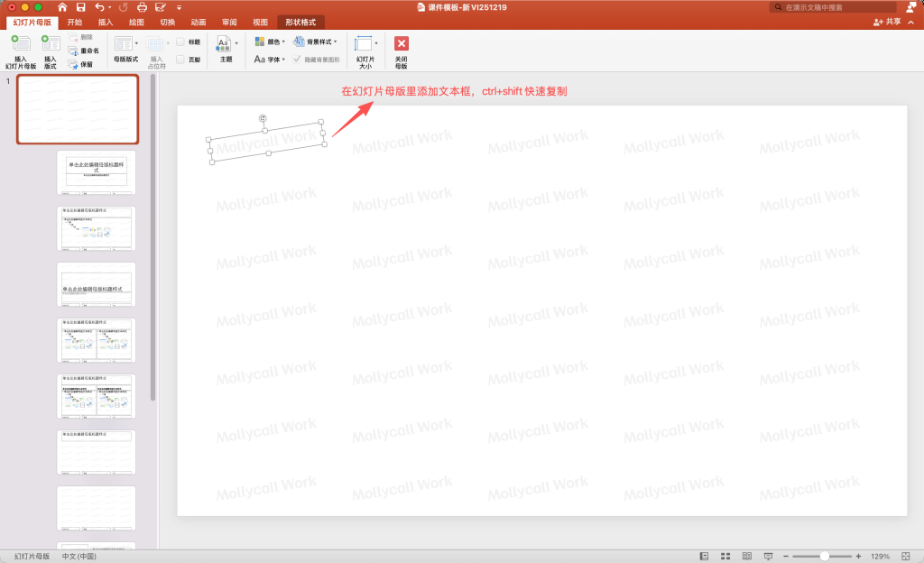Open the 形状格式 ribbon tab
This screenshot has height=563, width=924.
pyautogui.click(x=300, y=22)
